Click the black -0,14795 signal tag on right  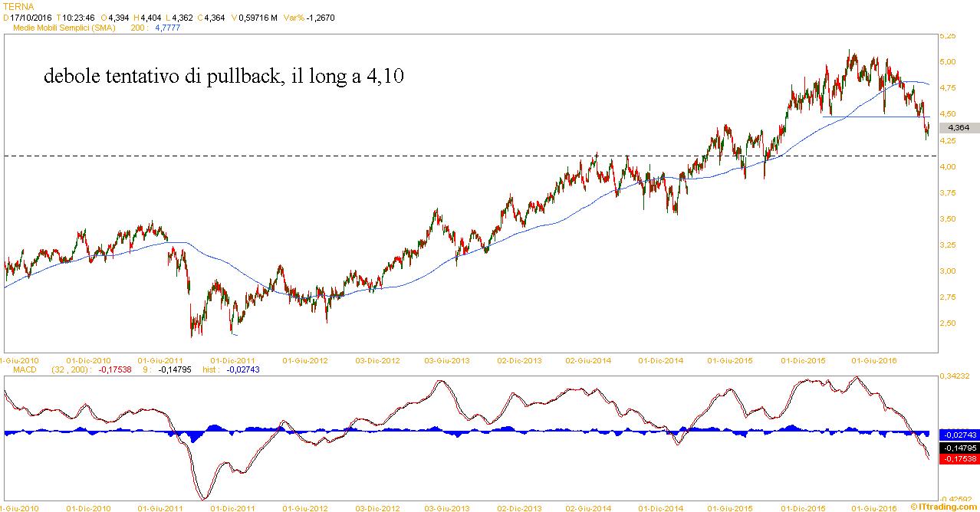[959, 447]
